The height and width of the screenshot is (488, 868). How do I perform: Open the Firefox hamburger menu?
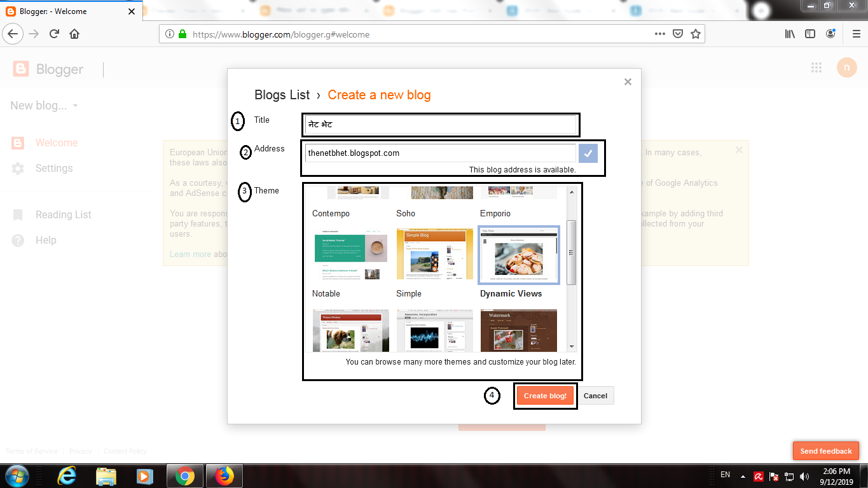(855, 34)
